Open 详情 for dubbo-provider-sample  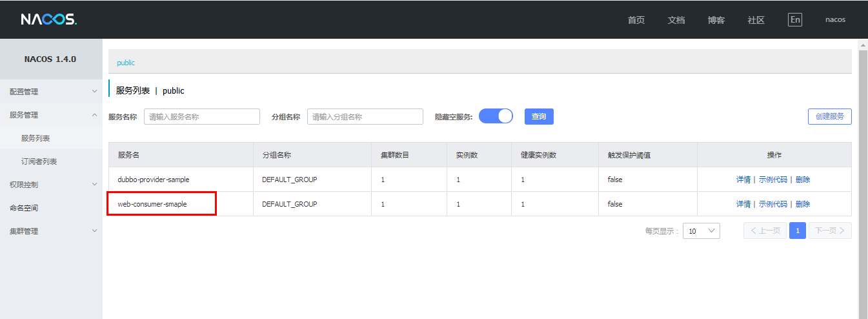743,180
